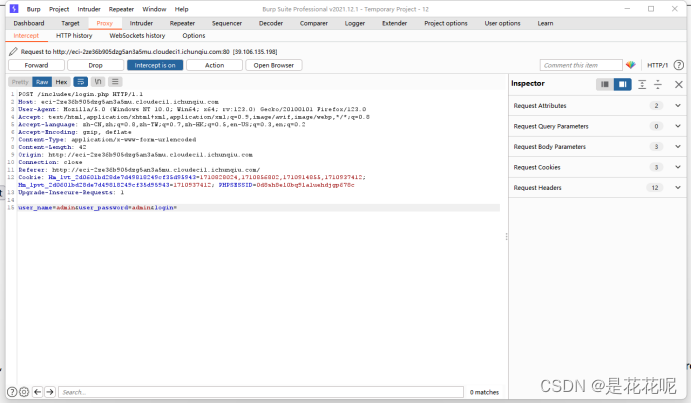Click the inspector splitter drag handle
This screenshot has width=692, height=404.
506,237
